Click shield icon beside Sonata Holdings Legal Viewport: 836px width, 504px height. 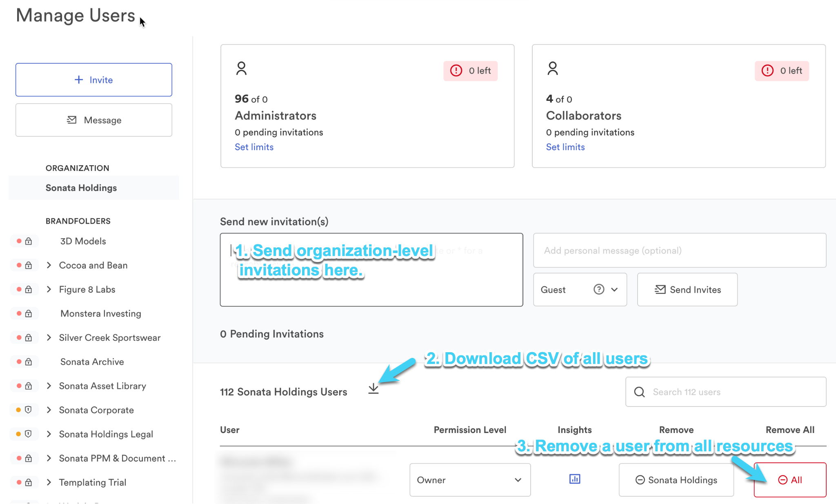click(29, 434)
